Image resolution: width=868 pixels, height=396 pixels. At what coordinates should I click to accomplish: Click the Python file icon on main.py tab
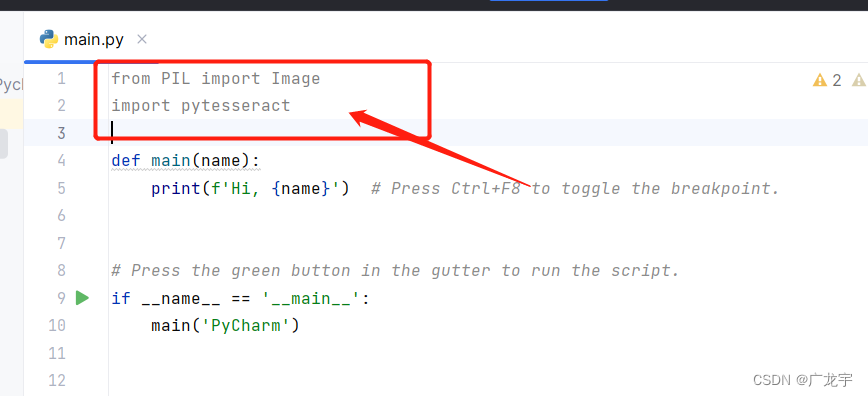(x=49, y=39)
